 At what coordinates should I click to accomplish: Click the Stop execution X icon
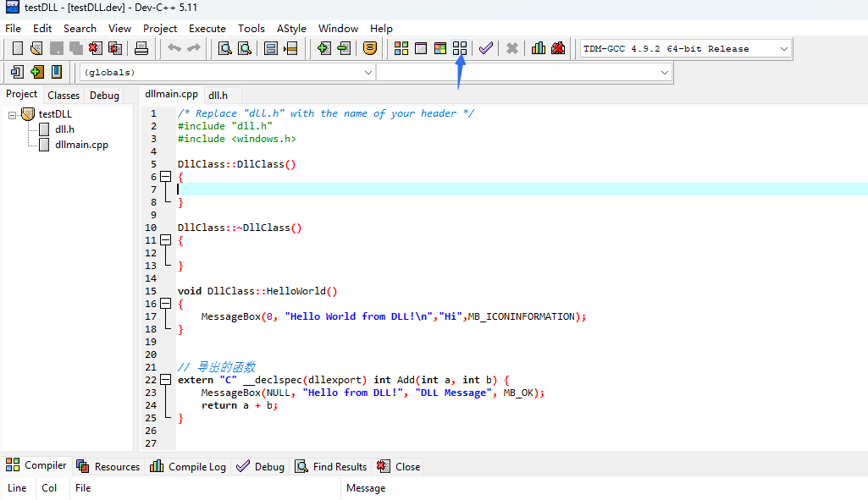click(x=512, y=49)
